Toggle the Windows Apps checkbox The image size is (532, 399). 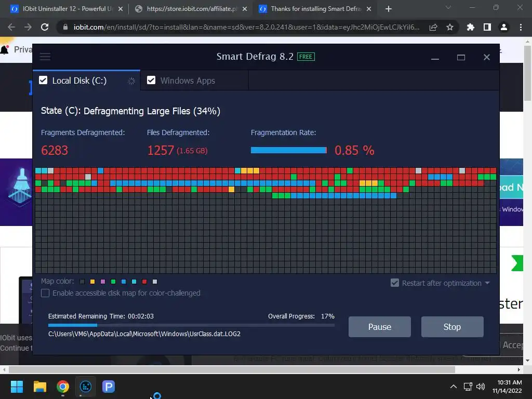tap(151, 81)
